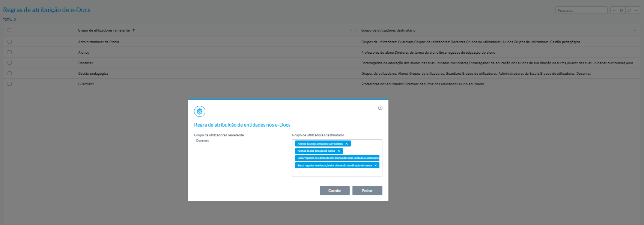
Task: Open the more options ellipsis menu
Action: [x=637, y=10]
